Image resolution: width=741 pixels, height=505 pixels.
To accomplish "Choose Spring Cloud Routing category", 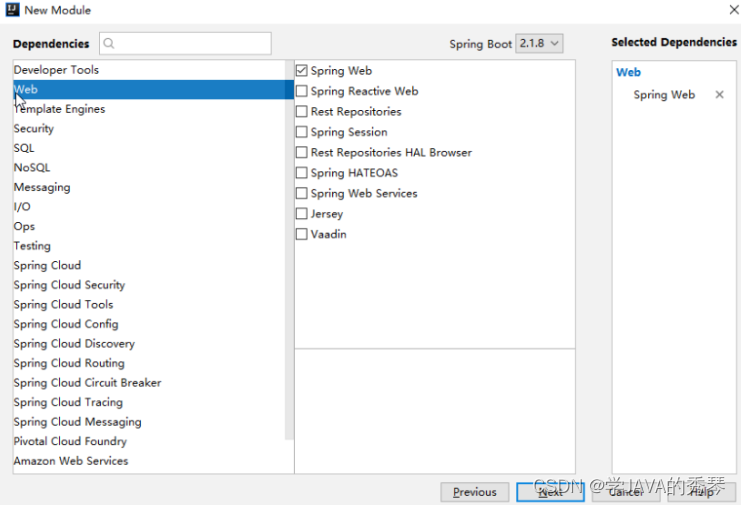I will (149, 363).
